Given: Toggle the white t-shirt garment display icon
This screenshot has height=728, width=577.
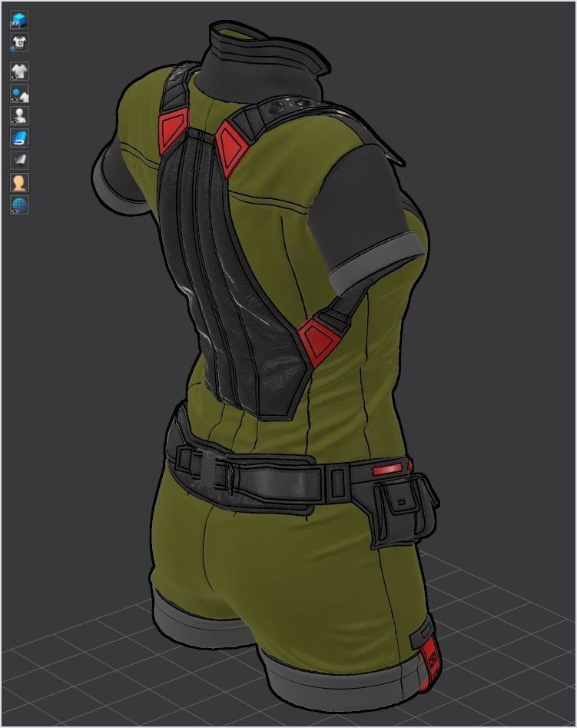Looking at the screenshot, I should coord(19,71).
